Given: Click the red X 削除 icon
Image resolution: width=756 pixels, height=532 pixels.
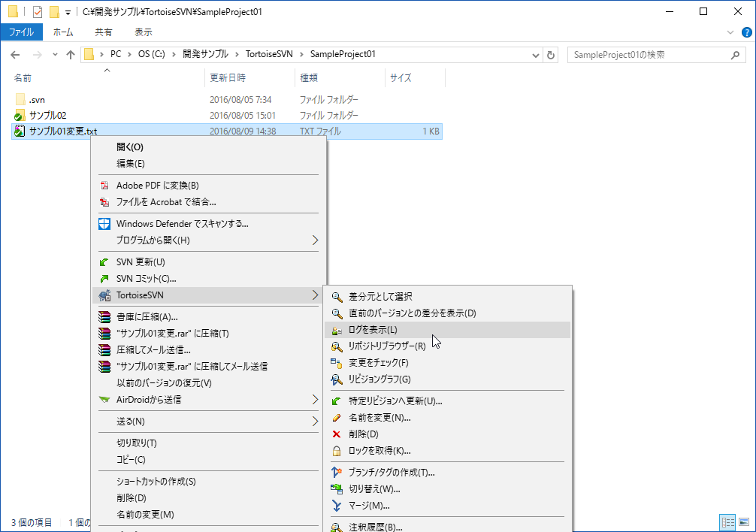Looking at the screenshot, I should (337, 434).
